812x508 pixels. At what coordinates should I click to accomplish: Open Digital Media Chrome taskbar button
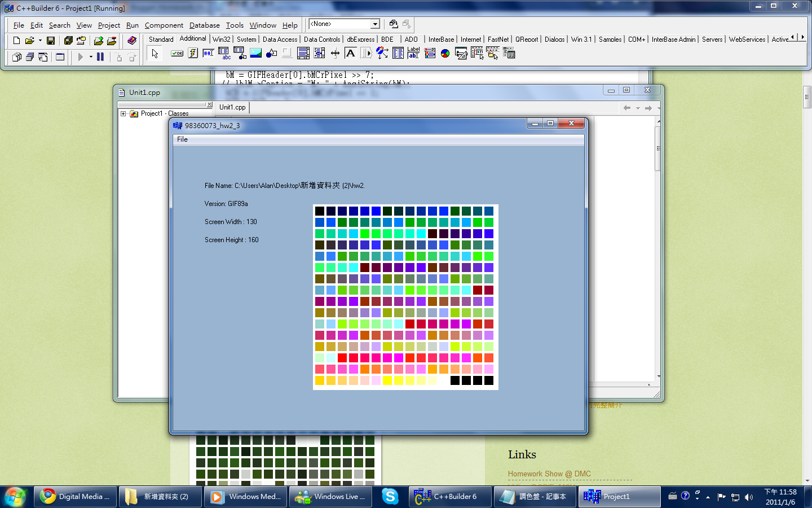tap(76, 497)
